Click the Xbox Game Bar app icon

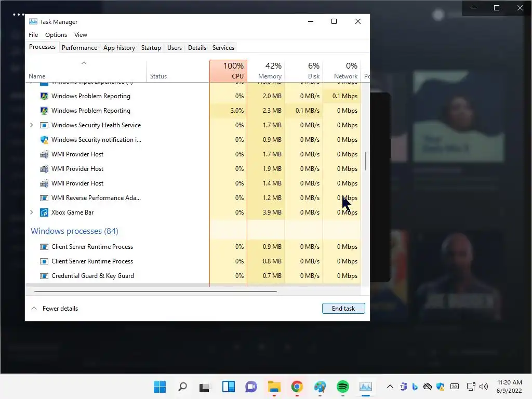click(44, 212)
